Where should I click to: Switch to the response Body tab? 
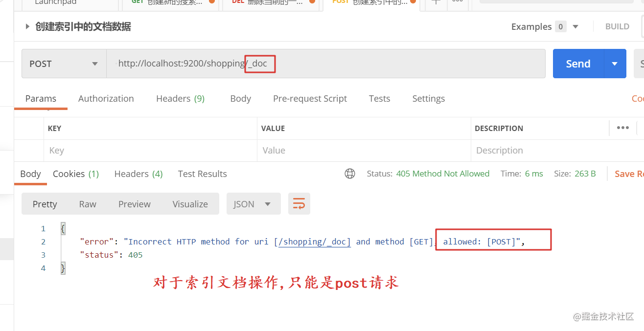point(30,174)
